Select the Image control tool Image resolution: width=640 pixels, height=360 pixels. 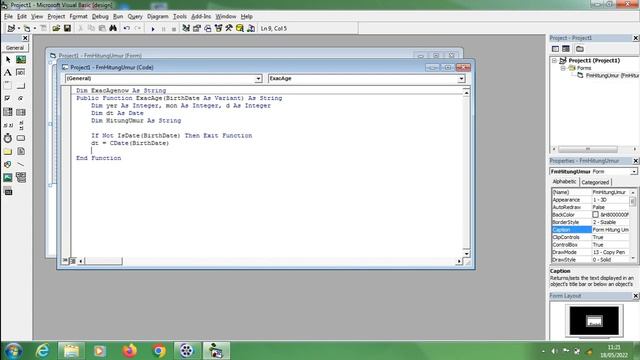tap(8, 177)
